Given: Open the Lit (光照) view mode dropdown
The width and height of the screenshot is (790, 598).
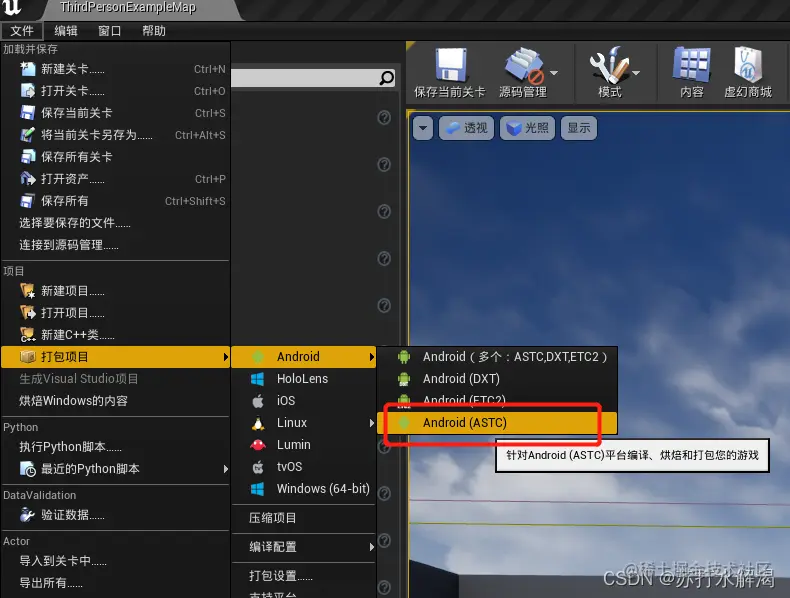Looking at the screenshot, I should coord(528,128).
